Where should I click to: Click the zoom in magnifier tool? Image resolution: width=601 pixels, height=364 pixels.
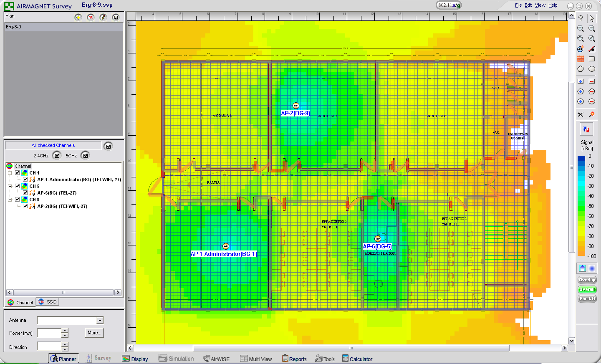(581, 28)
